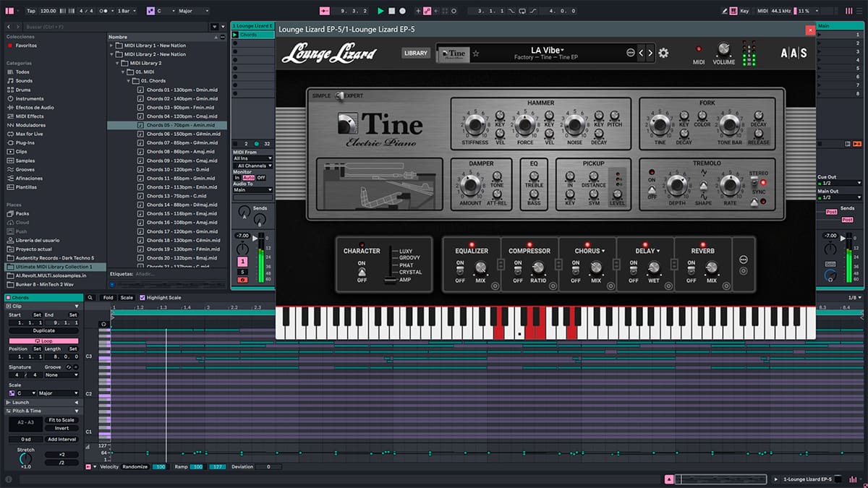Click the Invert button
The width and height of the screenshot is (868, 488).
[61, 428]
